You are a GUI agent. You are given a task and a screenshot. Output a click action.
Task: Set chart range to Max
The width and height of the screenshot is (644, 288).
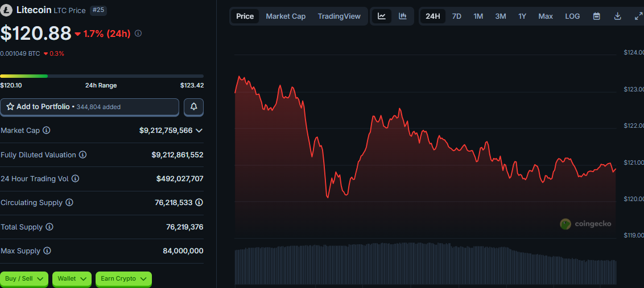click(546, 16)
